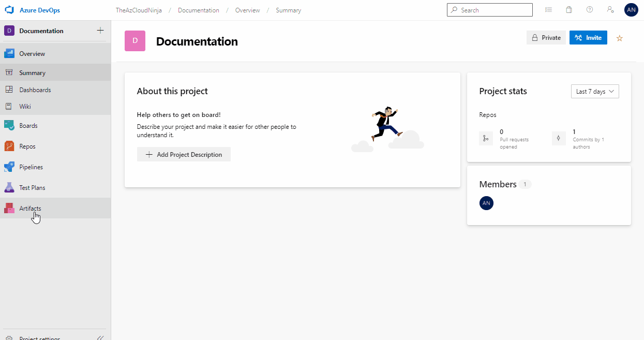Viewport: 644px width, 340px height.
Task: Click the Azure DevOps logo icon
Action: 9,10
